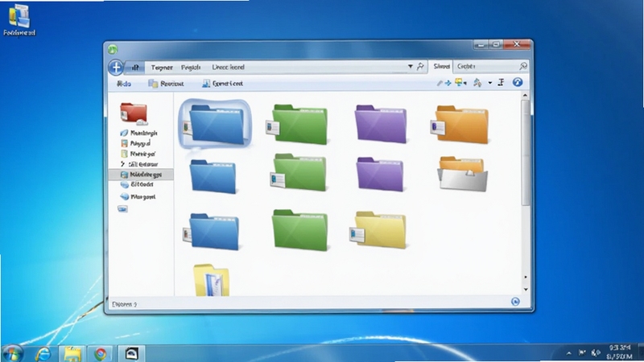
Task: Click the green circular icon in title bar
Action: coord(113,50)
